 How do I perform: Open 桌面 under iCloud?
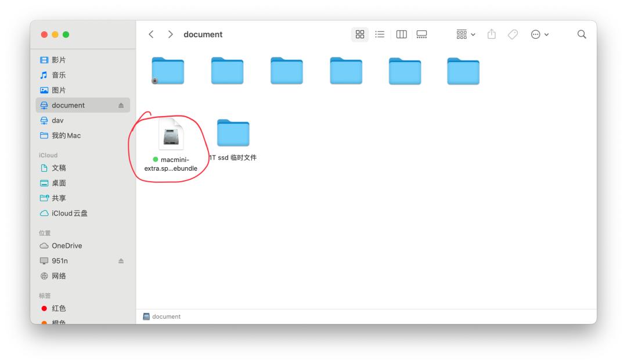83,183
